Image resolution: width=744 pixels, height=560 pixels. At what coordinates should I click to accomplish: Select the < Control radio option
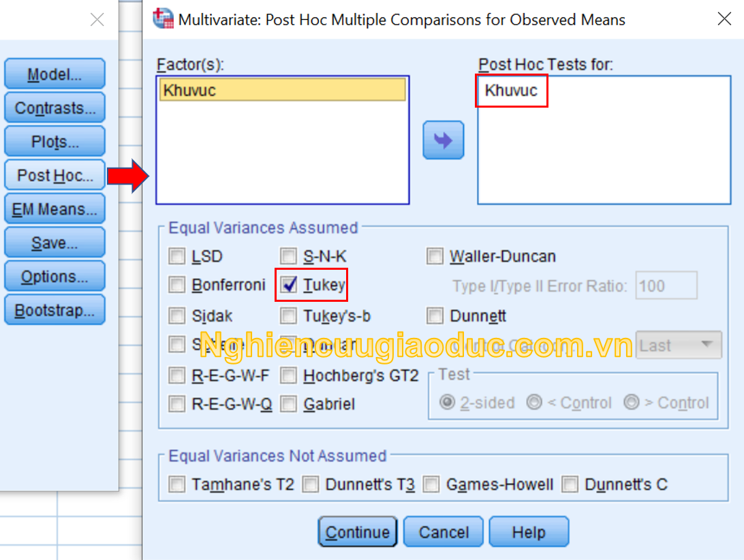pyautogui.click(x=535, y=403)
